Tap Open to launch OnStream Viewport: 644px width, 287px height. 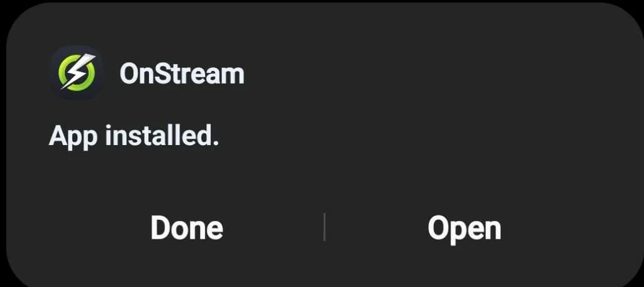(x=464, y=228)
